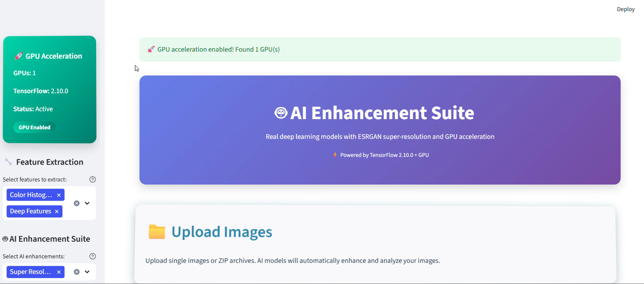This screenshot has width=644, height=284.
Task: Click the 'GPU Acceleration' card title
Action: 54,56
